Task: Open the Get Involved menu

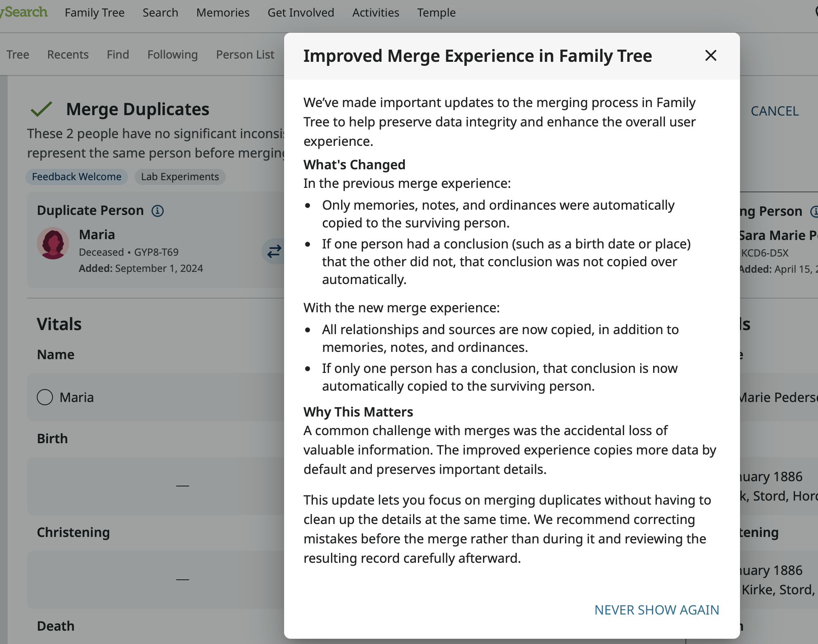Action: coord(301,13)
